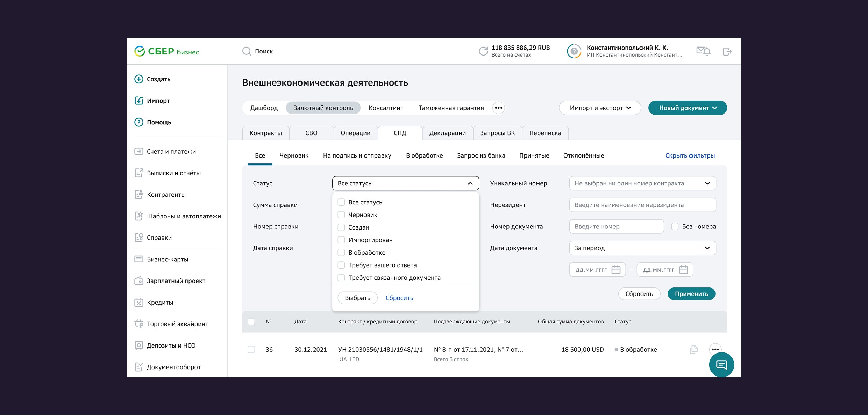The height and width of the screenshot is (415, 868).
Task: Tick the Импортирован status option
Action: tap(341, 240)
